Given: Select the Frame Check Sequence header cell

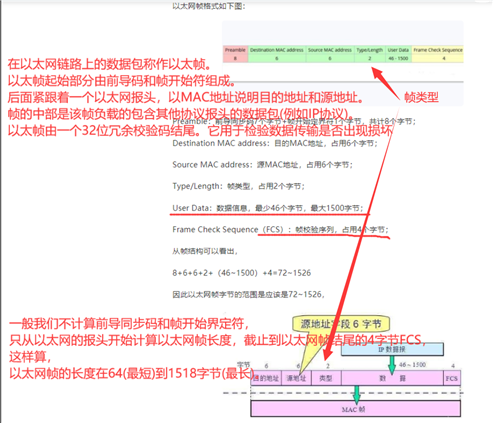Looking at the screenshot, I should (x=438, y=50).
